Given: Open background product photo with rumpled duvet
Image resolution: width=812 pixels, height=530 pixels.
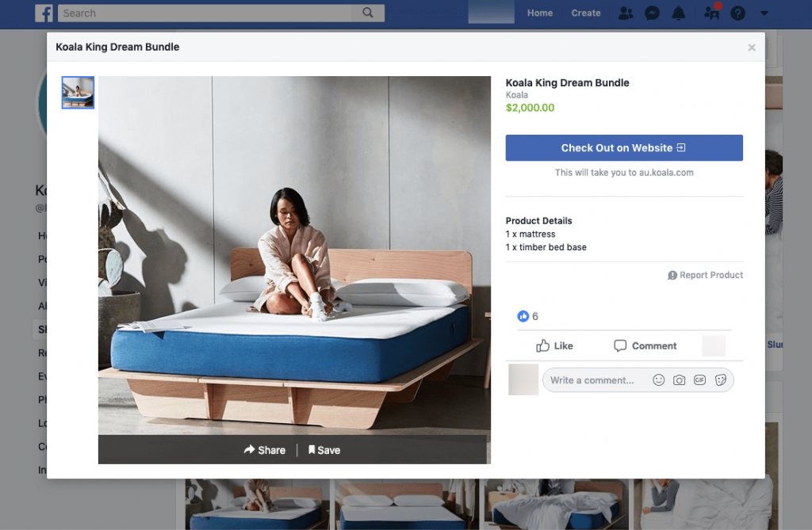Looking at the screenshot, I should (556, 504).
